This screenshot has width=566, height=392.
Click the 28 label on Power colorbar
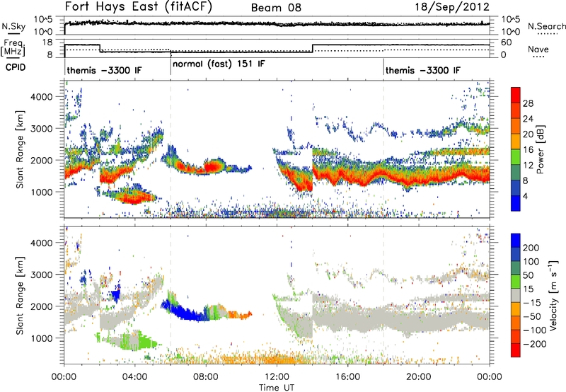click(x=528, y=103)
